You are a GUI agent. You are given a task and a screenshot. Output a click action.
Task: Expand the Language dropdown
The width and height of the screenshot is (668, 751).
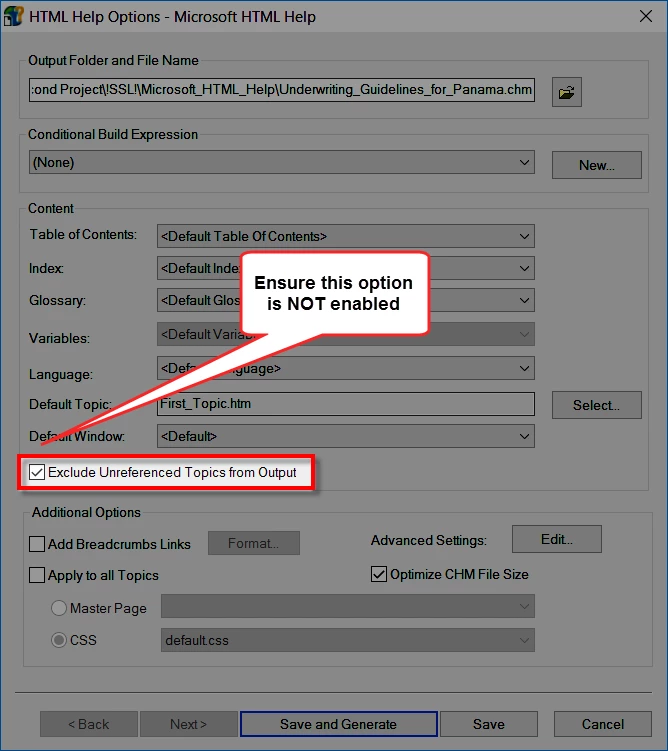pyautogui.click(x=346, y=368)
